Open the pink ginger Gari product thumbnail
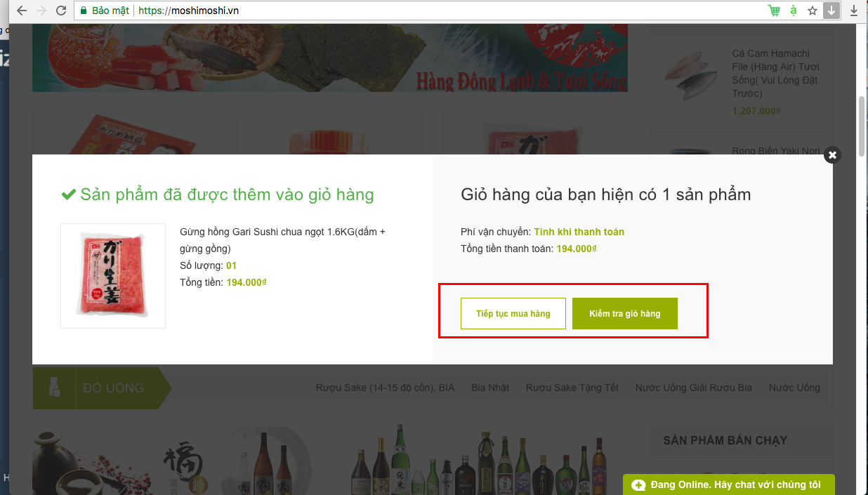The image size is (868, 495). click(113, 276)
